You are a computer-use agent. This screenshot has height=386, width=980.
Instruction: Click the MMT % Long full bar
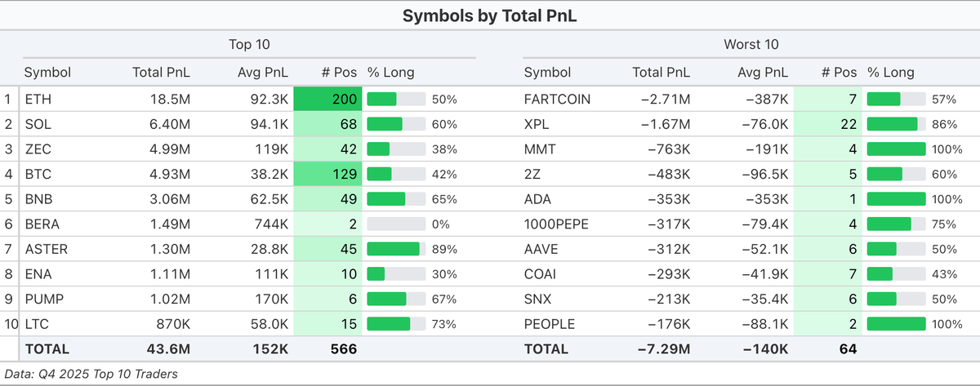[x=896, y=149]
